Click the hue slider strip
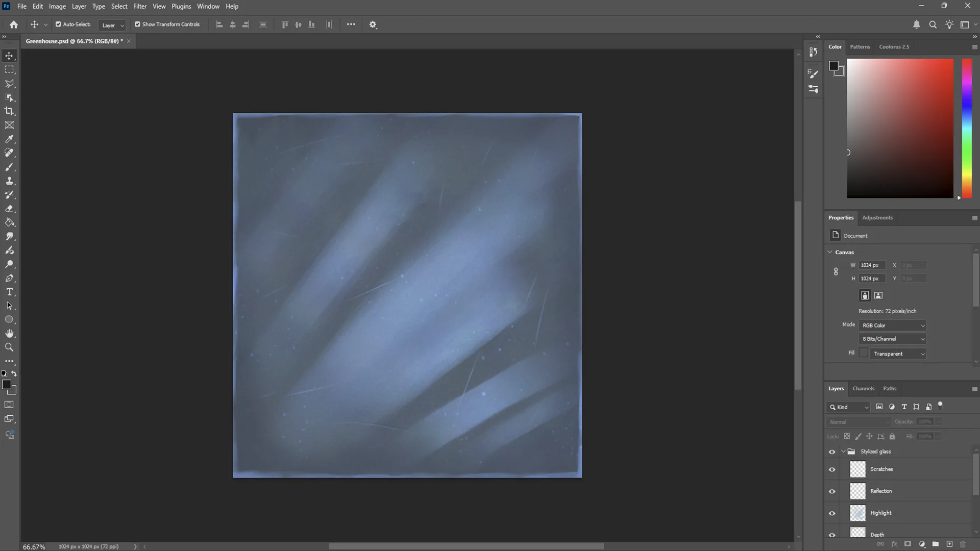Viewport: 980px width, 551px height. click(967, 128)
